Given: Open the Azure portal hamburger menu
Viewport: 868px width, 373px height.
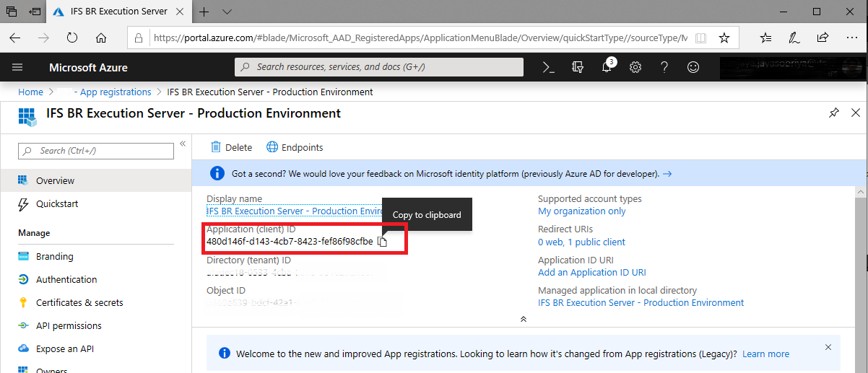Looking at the screenshot, I should pos(18,67).
